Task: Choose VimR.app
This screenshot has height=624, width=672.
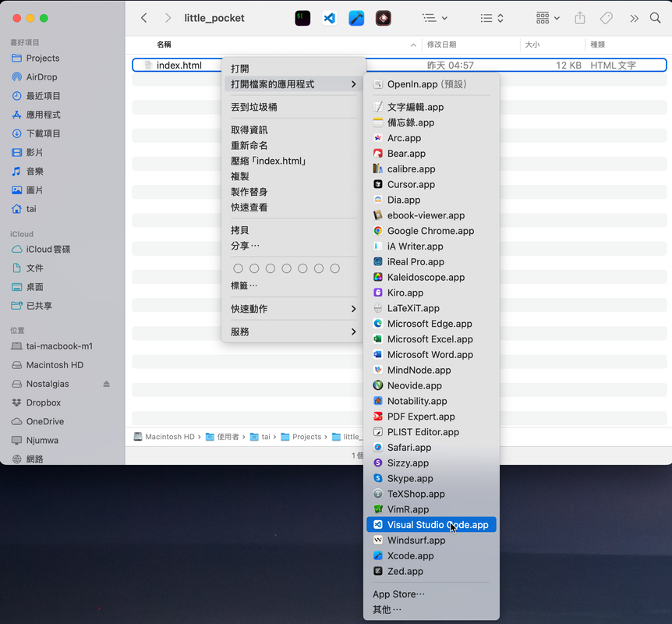Action: coord(431,509)
